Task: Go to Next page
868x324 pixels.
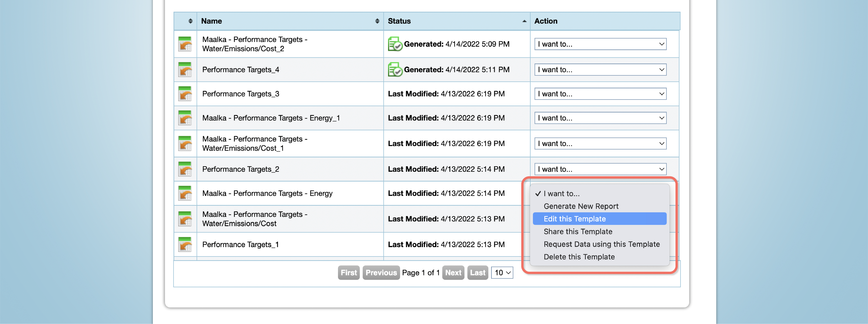Action: 453,273
